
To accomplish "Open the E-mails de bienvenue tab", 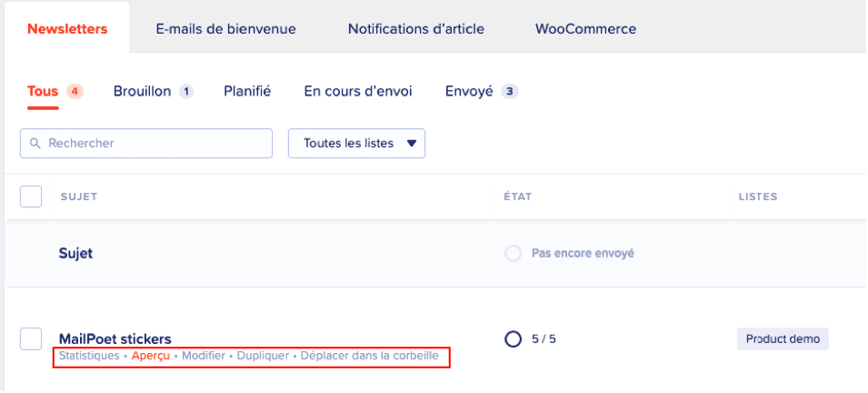I will pyautogui.click(x=225, y=29).
